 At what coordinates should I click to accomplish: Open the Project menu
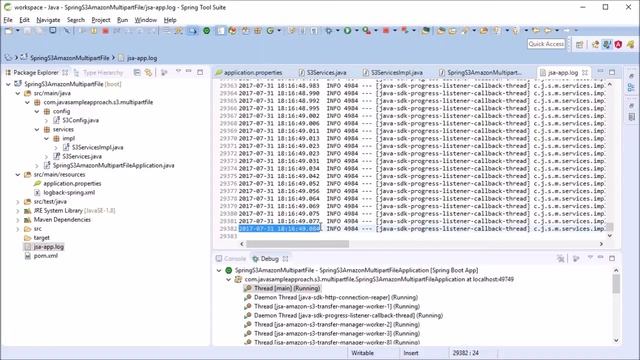tap(100, 20)
